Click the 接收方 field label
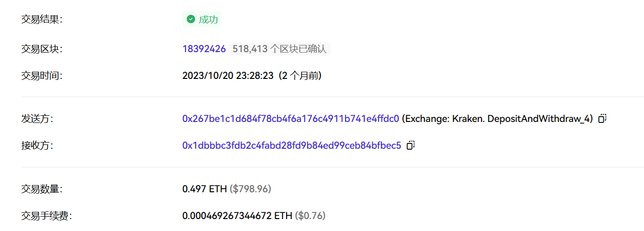Viewport: 644px width, 231px height. click(x=37, y=145)
